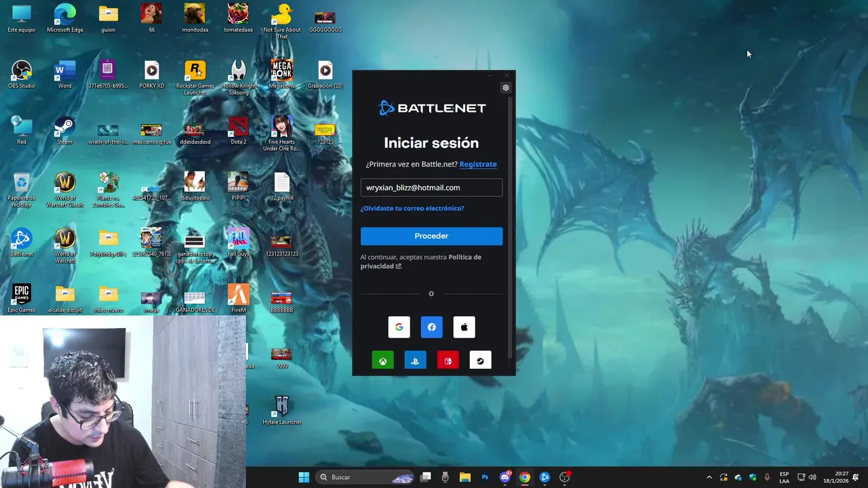Viewport: 868px width, 488px height.
Task: Open the notifications bell in tray
Action: 856,477
